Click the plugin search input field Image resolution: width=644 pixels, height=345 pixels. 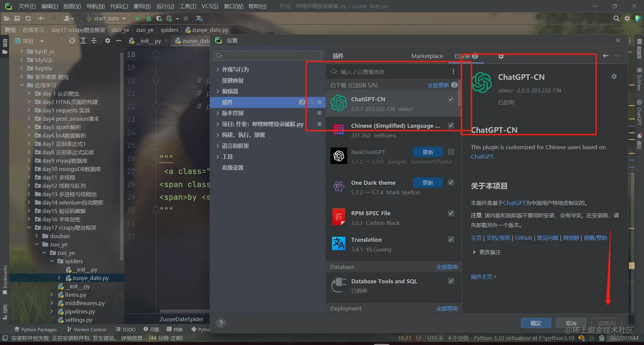(394, 72)
